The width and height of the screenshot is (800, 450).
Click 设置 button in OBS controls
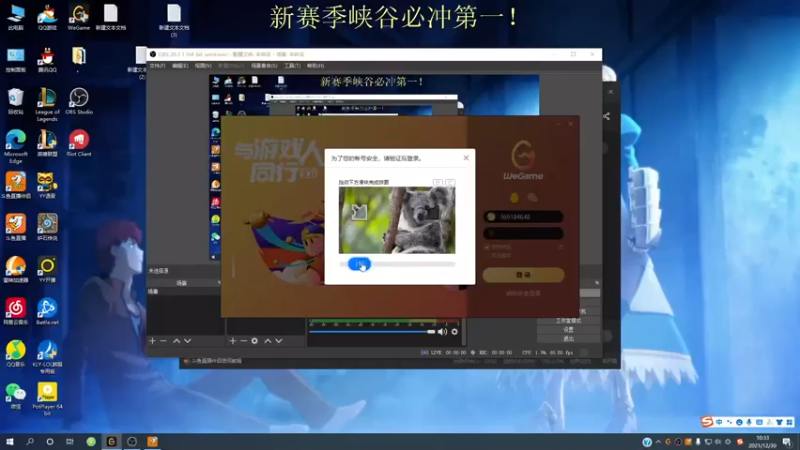568,330
